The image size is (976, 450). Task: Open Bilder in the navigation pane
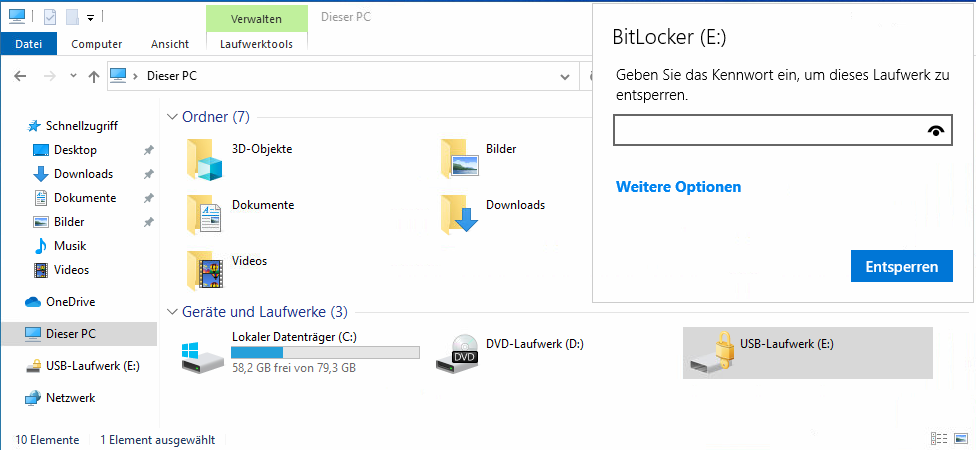pos(69,222)
